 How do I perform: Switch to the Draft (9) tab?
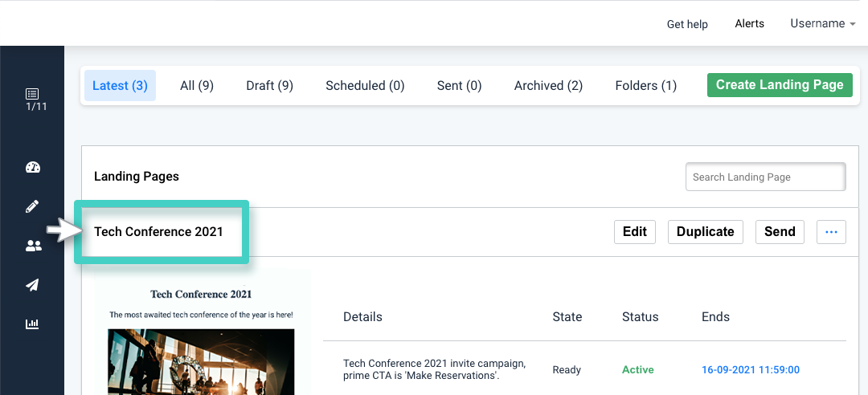click(269, 86)
